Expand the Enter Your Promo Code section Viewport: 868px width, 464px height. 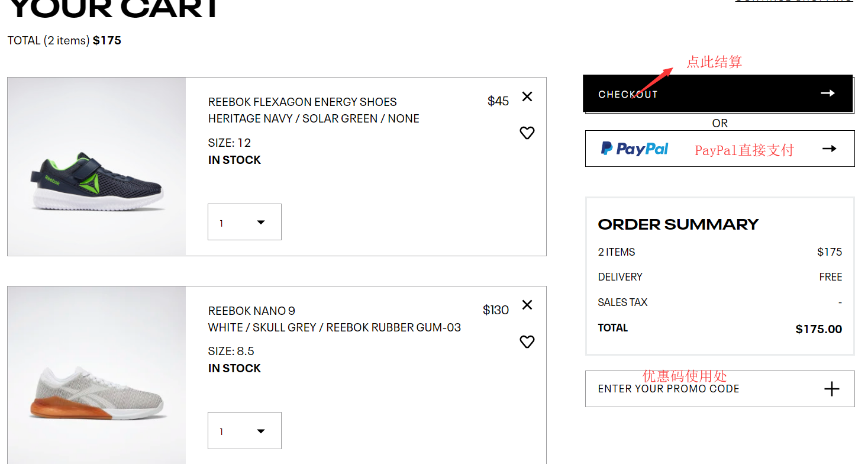point(669,389)
